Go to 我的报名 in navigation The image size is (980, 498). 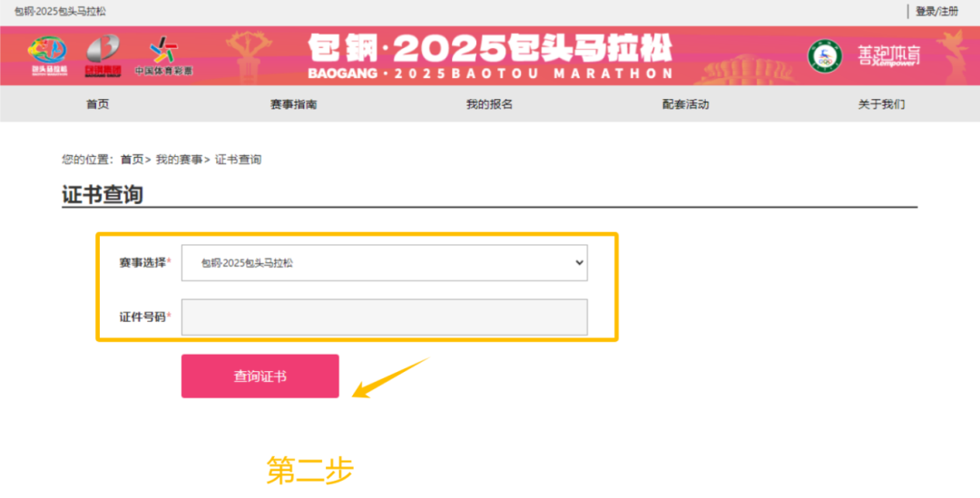pos(489,104)
